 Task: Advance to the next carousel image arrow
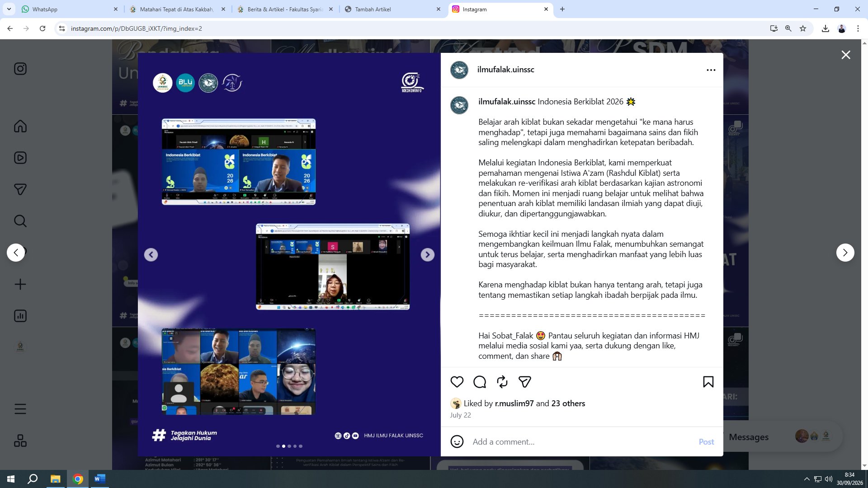pyautogui.click(x=427, y=255)
